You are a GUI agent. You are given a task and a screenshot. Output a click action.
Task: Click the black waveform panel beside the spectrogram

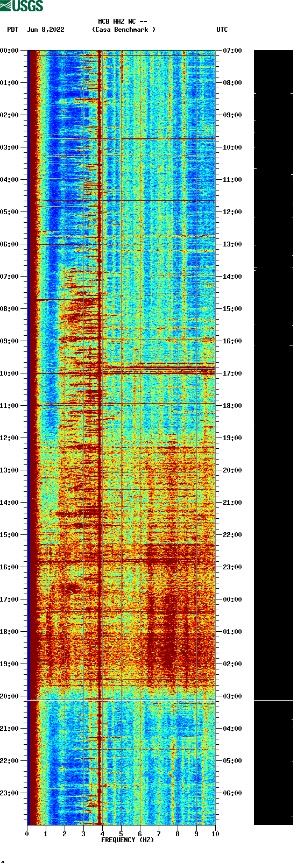(273, 437)
